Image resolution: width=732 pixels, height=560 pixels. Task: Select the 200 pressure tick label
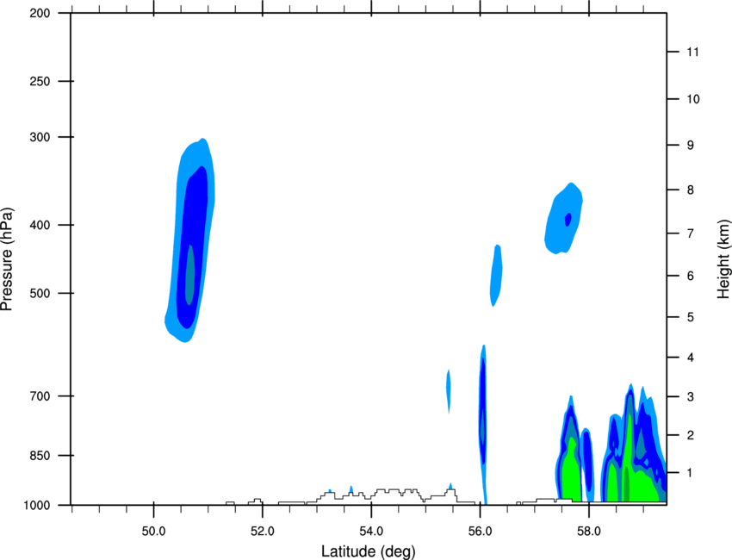40,13
